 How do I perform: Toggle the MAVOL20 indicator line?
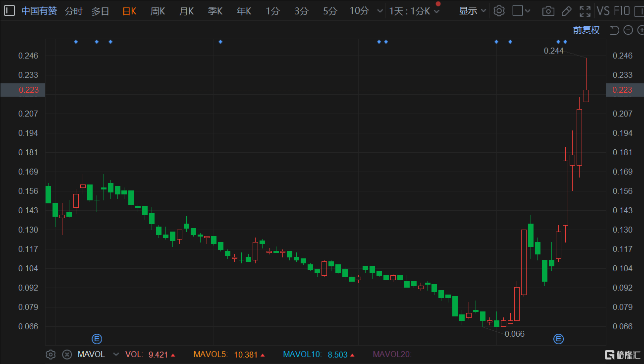point(392,355)
